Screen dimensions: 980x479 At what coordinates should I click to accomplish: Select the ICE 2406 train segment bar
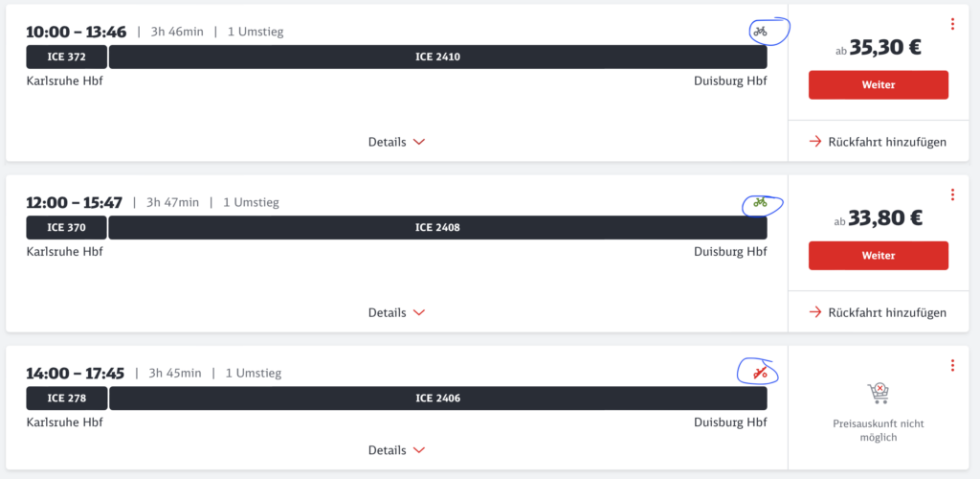click(x=438, y=399)
